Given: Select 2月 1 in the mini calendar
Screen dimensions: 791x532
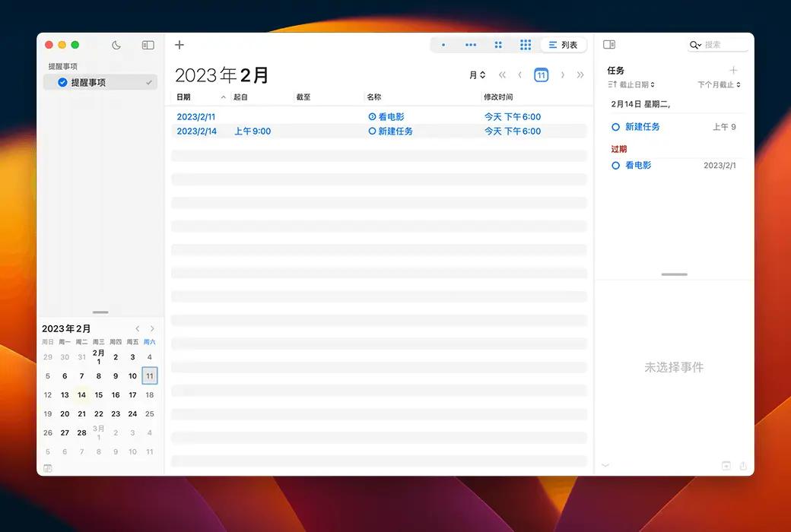Looking at the screenshot, I should pyautogui.click(x=99, y=356).
